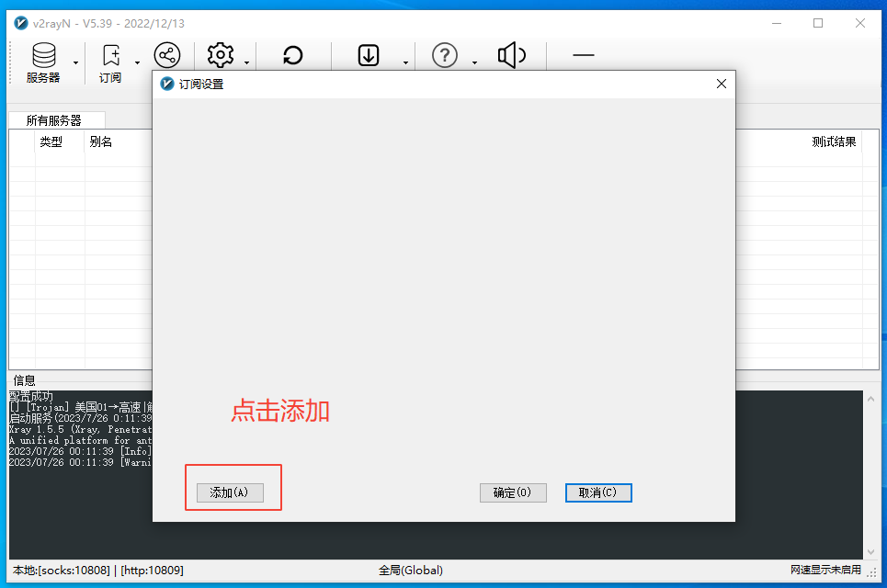The width and height of the screenshot is (887, 588).
Task: Open the dropdown arrow beside the settings gear
Action: pyautogui.click(x=245, y=62)
